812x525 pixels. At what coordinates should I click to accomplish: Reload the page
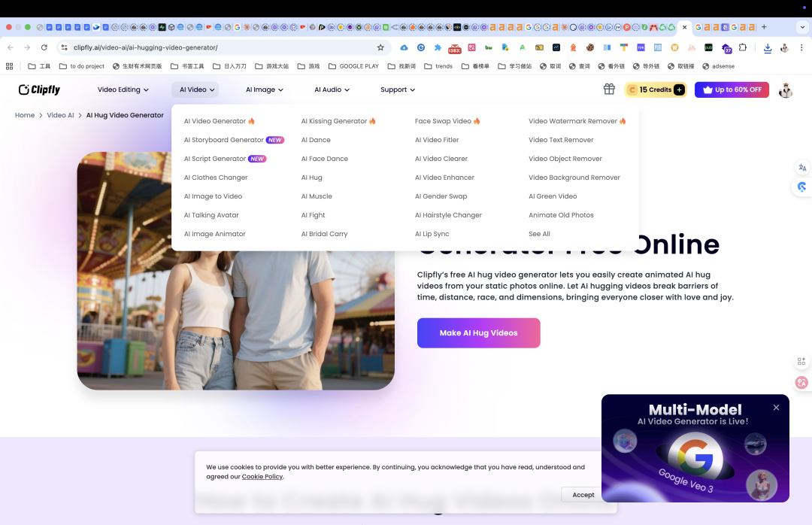tap(44, 47)
